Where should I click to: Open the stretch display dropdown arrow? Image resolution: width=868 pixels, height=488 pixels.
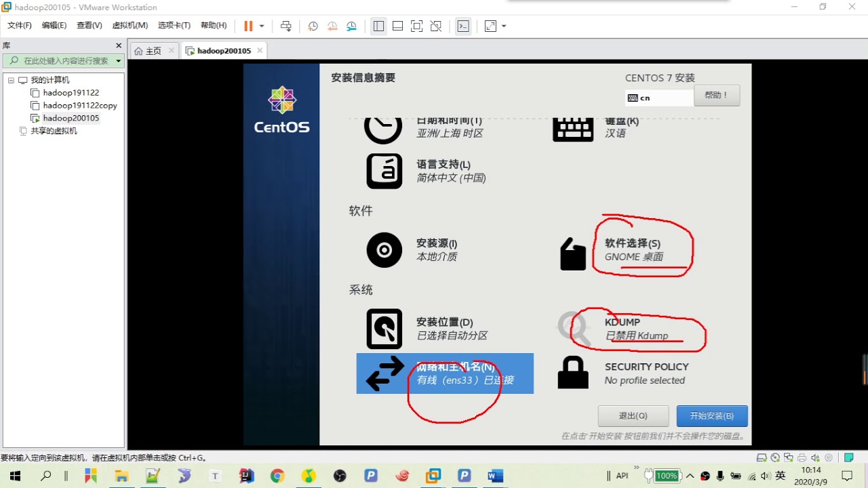(504, 26)
